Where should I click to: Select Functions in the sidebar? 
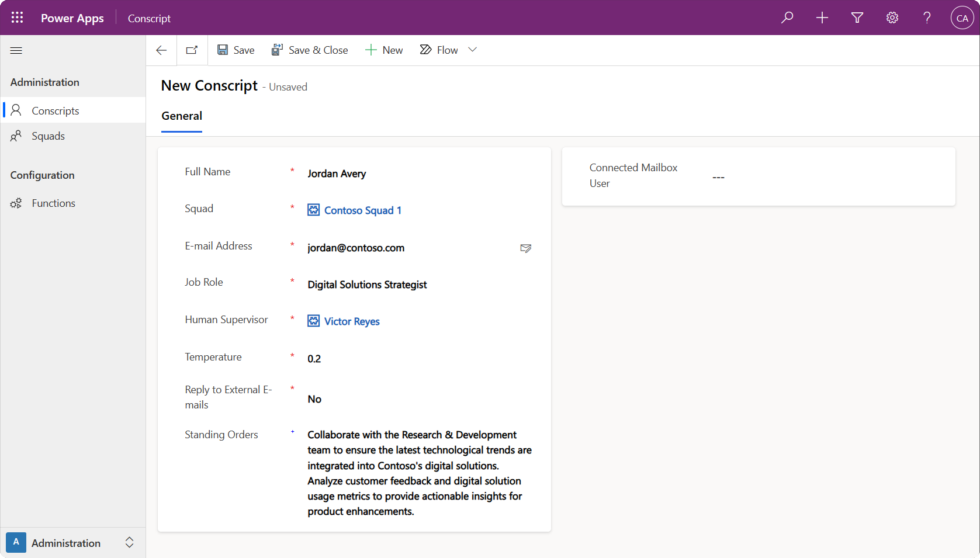(x=73, y=203)
